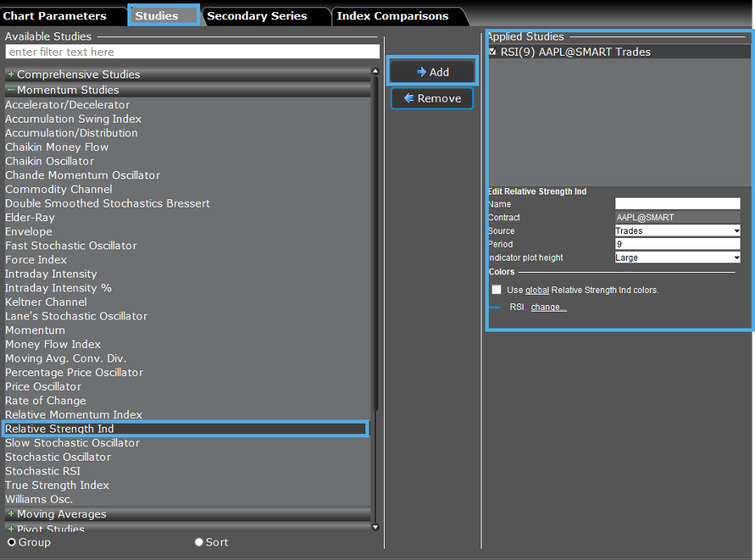This screenshot has width=755, height=560.
Task: Open the Indicator plot height dropdown
Action: coord(677,257)
